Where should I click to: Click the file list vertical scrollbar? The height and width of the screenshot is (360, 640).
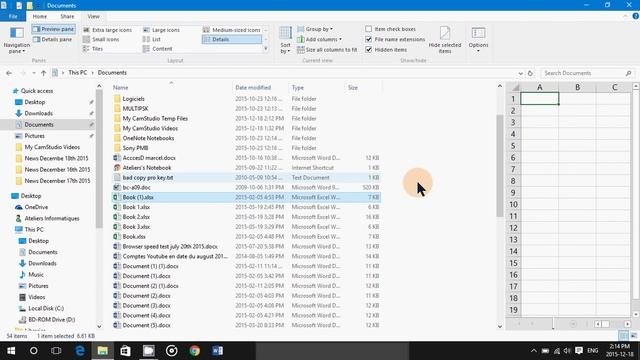tap(500, 165)
